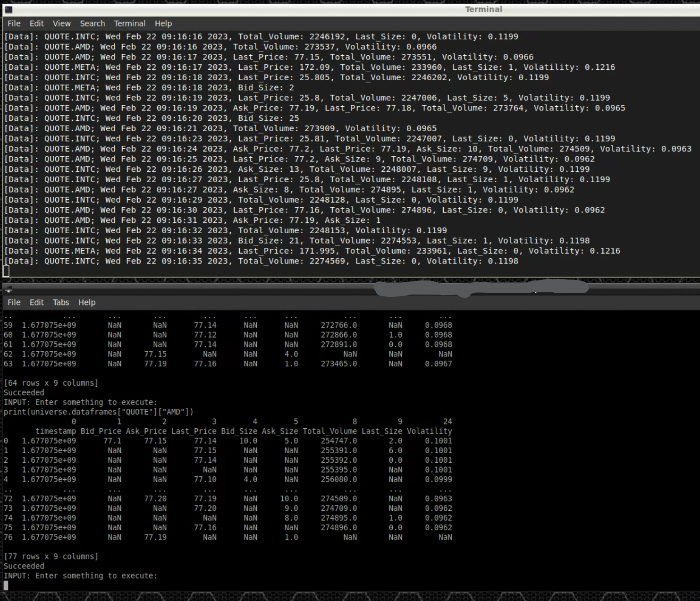Click the 'Ask_Price' column header
This screenshot has height=601, width=700.
tap(146, 432)
